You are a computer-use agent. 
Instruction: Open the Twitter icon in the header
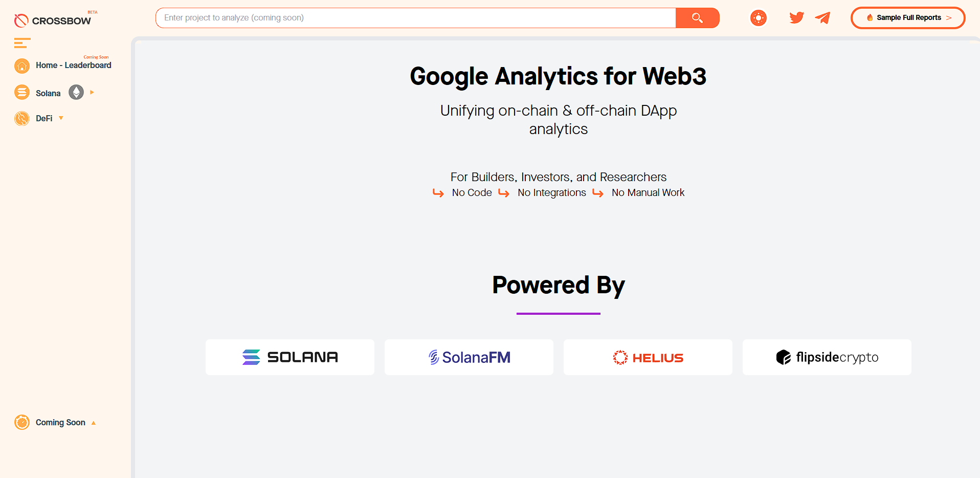796,17
